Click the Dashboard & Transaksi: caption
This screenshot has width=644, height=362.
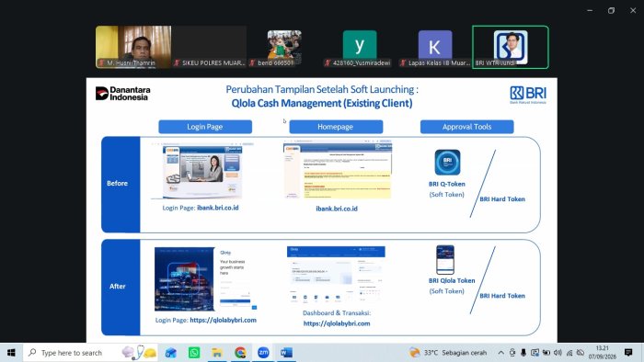click(x=337, y=312)
